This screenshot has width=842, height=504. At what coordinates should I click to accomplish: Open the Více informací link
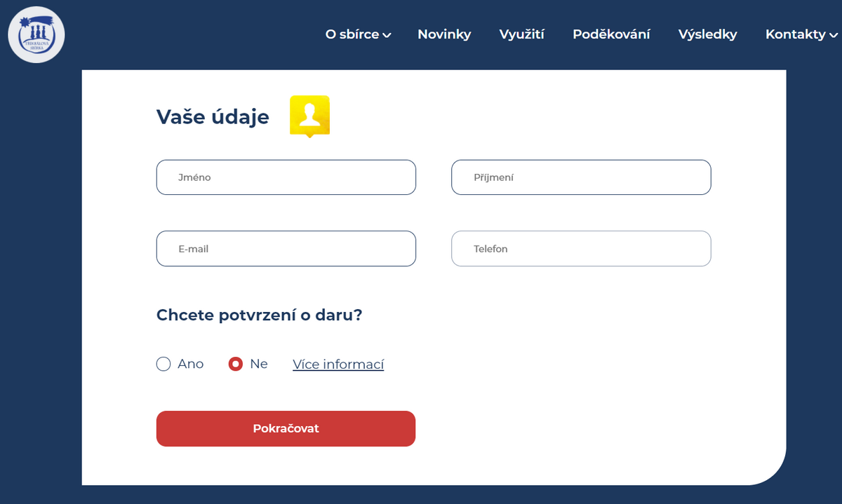338,365
